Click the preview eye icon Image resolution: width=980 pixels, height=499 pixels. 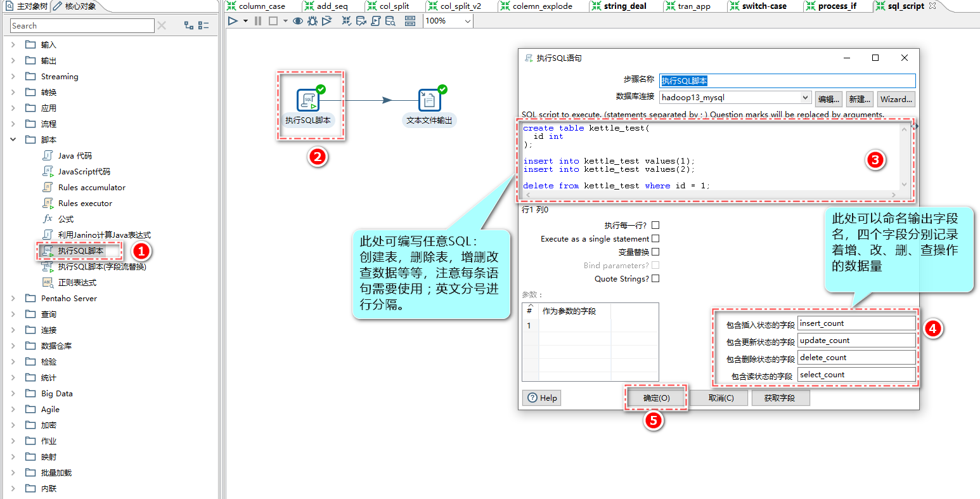pos(297,21)
